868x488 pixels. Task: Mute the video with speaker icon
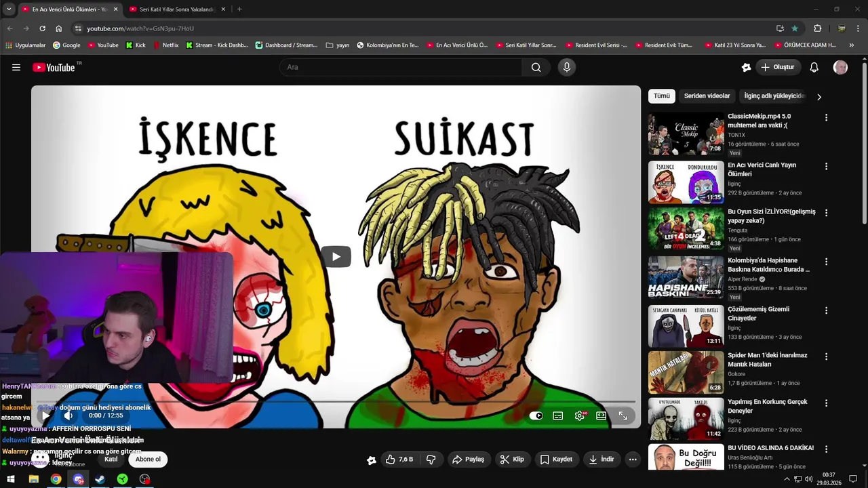click(68, 415)
